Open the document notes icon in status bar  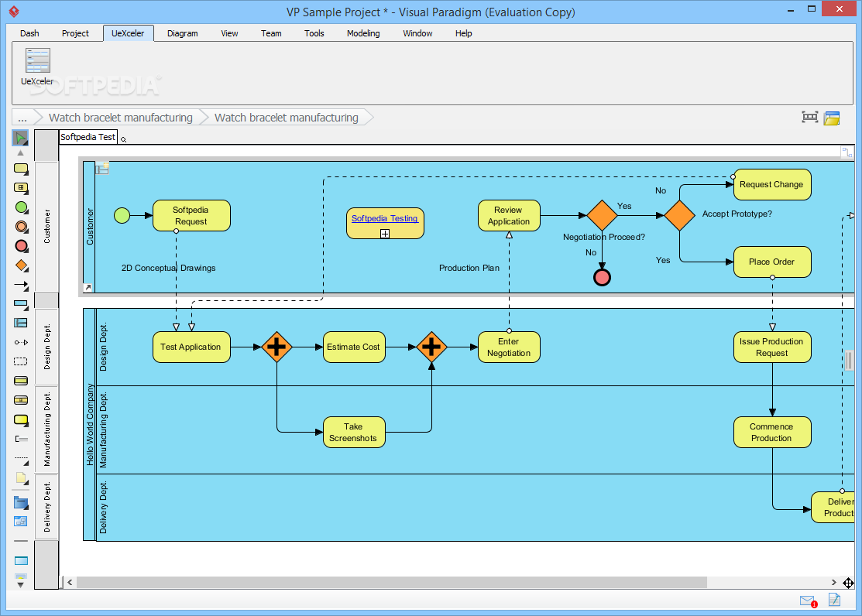[x=835, y=600]
